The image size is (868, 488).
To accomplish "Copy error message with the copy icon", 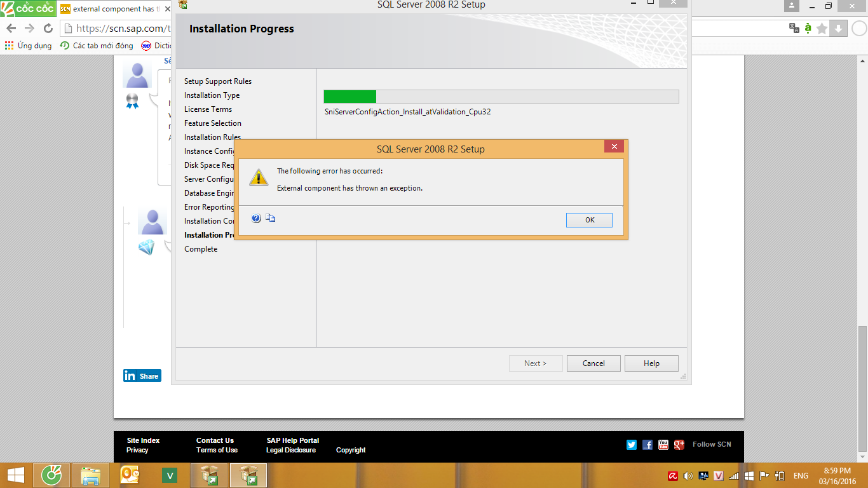I will [x=271, y=218].
